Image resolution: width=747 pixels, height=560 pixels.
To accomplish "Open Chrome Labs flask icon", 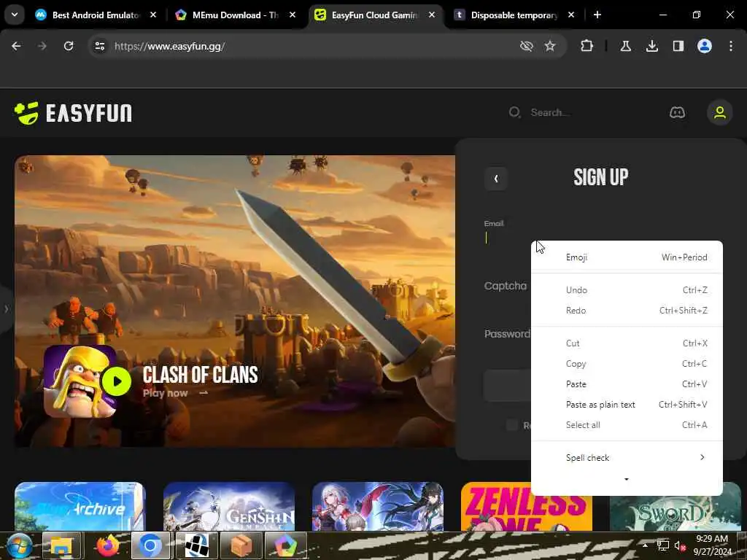I will [625, 46].
